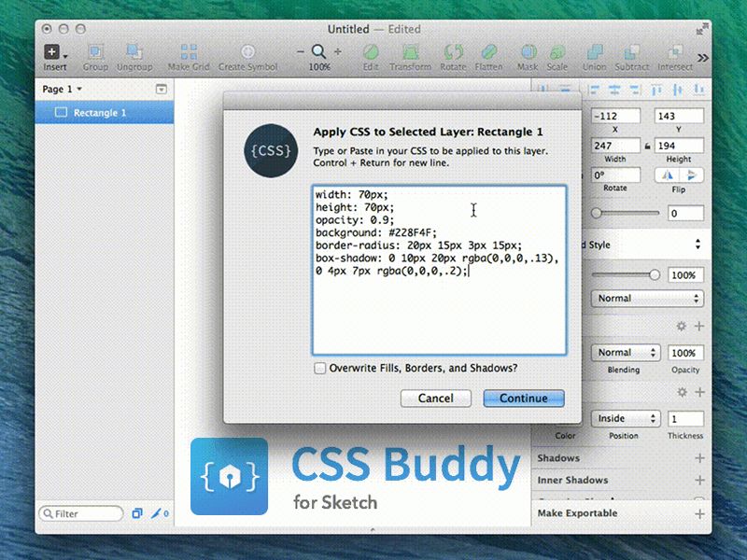This screenshot has height=560, width=747.
Task: Select the Rectangle 1 layer
Action: tap(105, 112)
